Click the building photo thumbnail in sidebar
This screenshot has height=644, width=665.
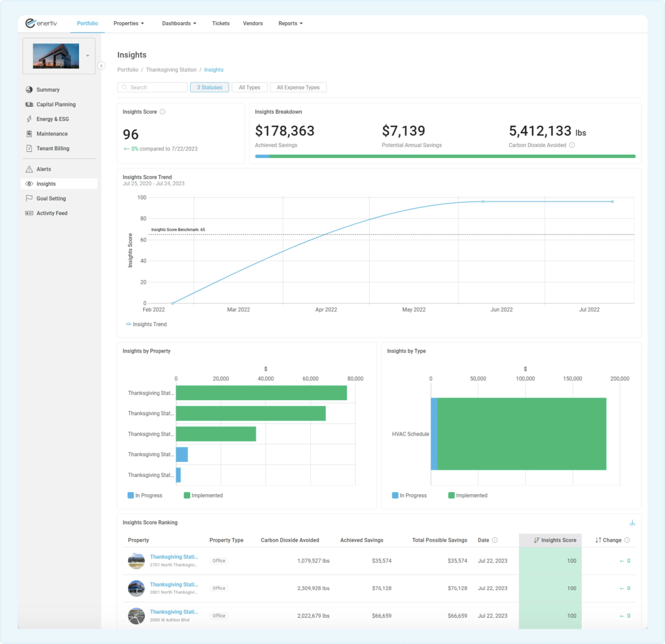[56, 56]
